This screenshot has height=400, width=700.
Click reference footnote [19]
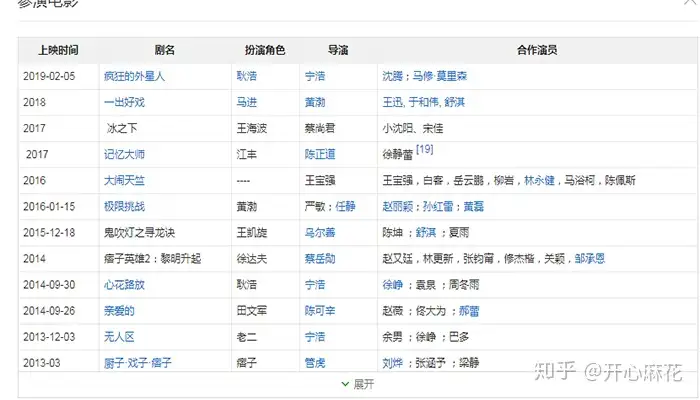tap(425, 149)
